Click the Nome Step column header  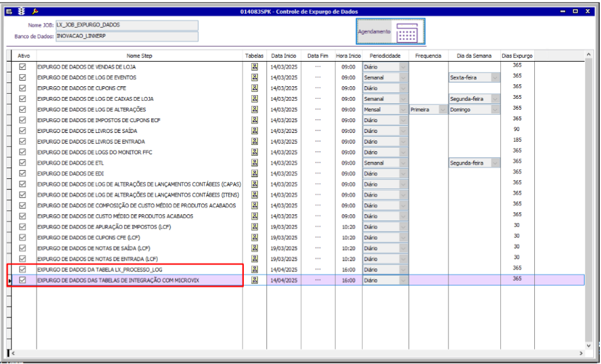[139, 56]
